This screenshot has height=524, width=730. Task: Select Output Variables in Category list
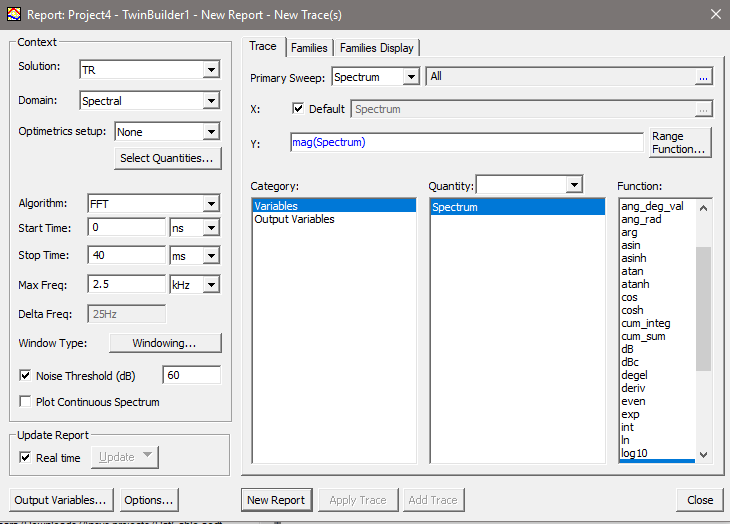pyautogui.click(x=294, y=219)
